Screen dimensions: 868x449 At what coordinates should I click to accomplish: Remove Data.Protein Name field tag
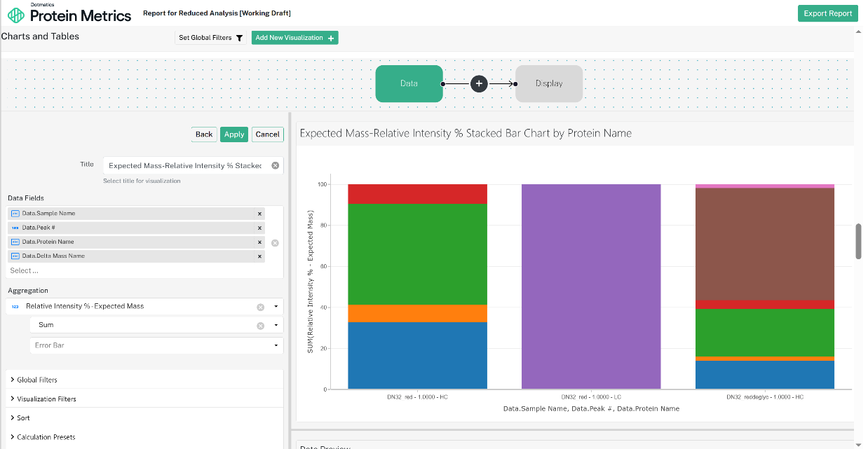[259, 242]
